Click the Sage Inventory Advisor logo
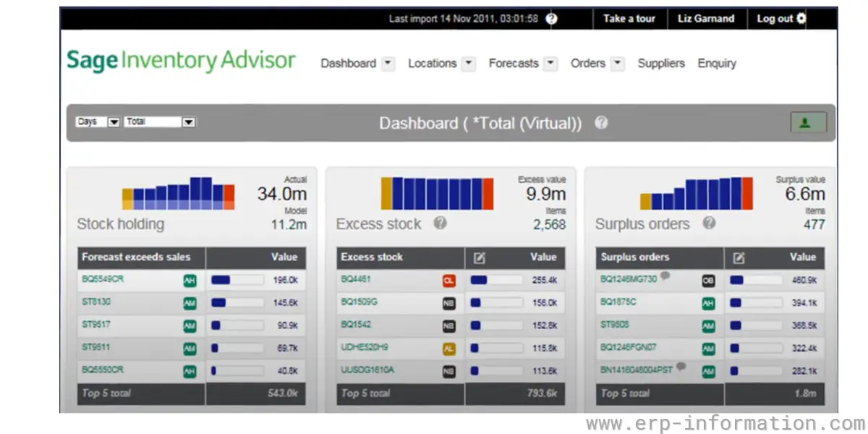The height and width of the screenshot is (434, 868). point(181,61)
